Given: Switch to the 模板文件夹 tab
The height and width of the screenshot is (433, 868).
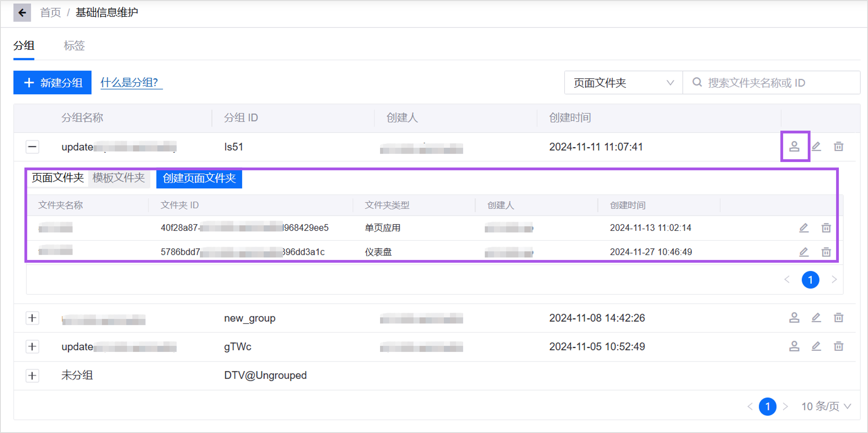Looking at the screenshot, I should pos(119,178).
